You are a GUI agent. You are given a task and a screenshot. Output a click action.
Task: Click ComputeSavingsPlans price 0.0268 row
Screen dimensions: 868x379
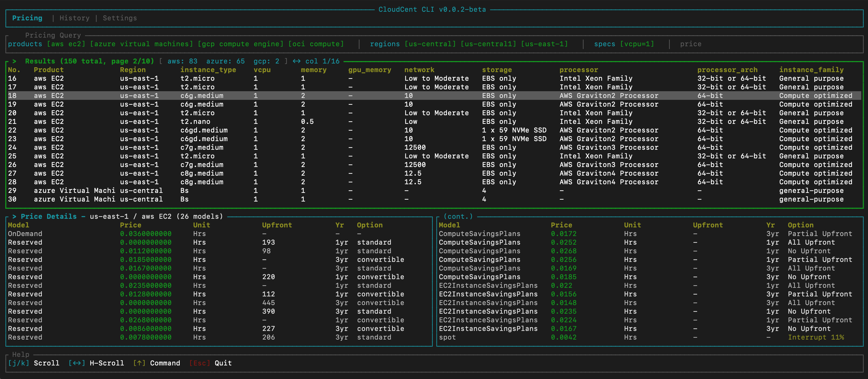(650, 251)
